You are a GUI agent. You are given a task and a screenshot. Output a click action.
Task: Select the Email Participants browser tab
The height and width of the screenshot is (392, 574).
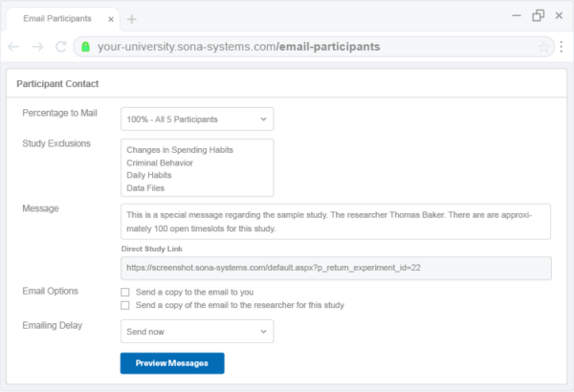pyautogui.click(x=57, y=18)
